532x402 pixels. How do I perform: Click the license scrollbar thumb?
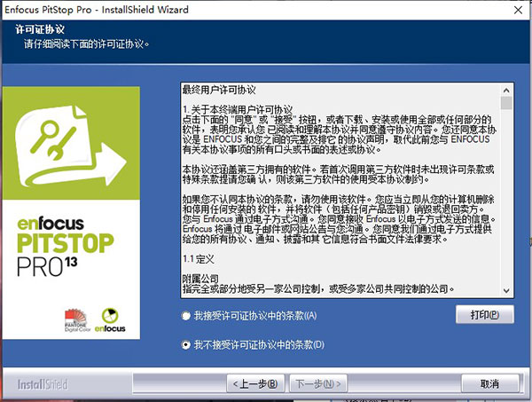506,103
